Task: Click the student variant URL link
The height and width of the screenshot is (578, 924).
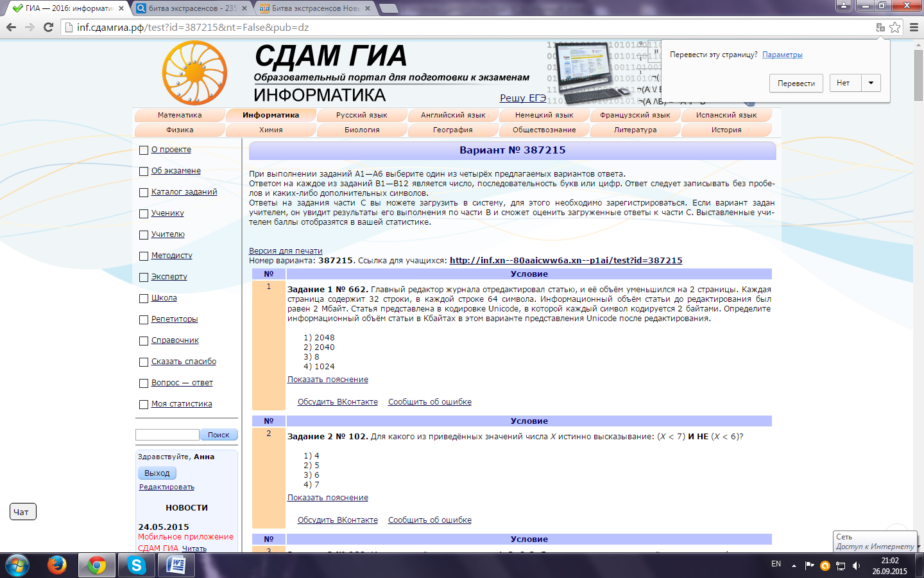Action: coord(566,261)
